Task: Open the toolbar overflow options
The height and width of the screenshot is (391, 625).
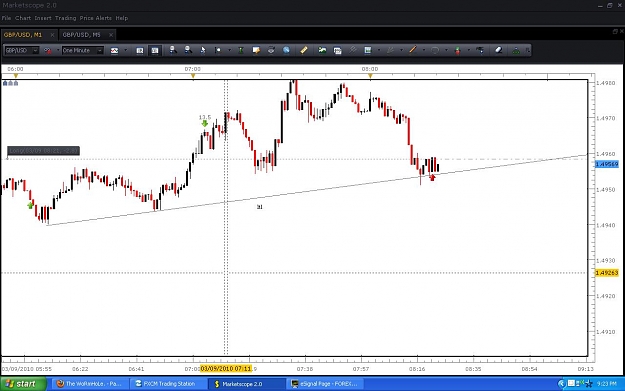Action: point(528,50)
